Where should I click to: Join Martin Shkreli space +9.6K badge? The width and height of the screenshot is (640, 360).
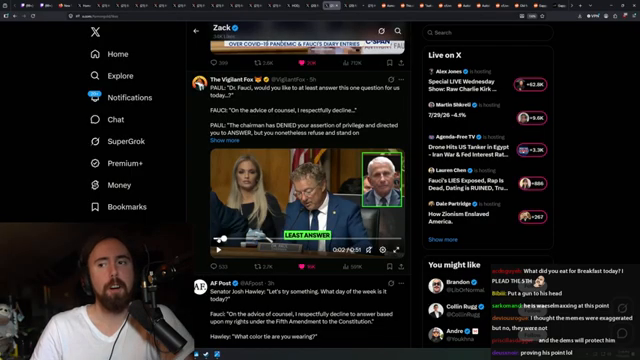point(531,118)
